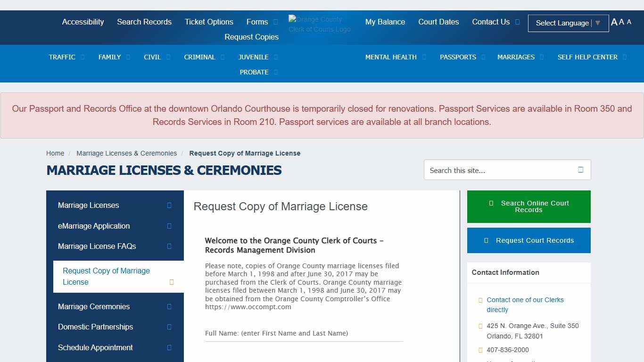Image resolution: width=644 pixels, height=362 pixels.
Task: Open the Select Language dropdown
Action: (568, 23)
